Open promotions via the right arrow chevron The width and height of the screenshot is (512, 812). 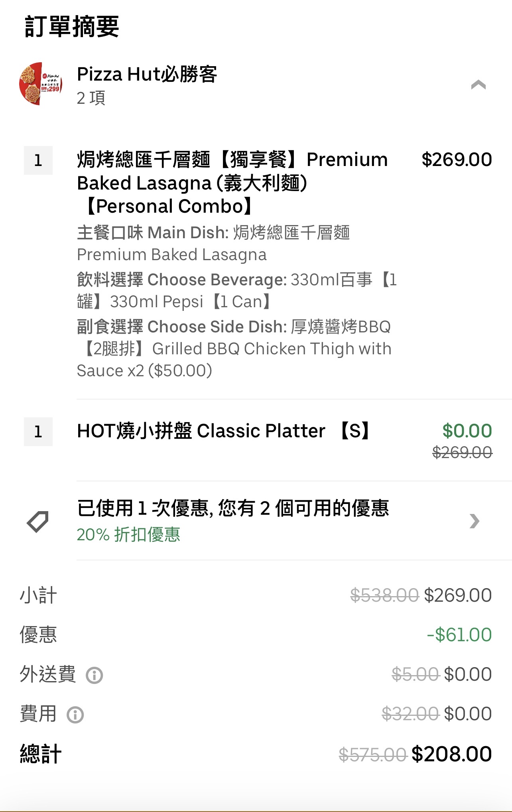pyautogui.click(x=474, y=521)
